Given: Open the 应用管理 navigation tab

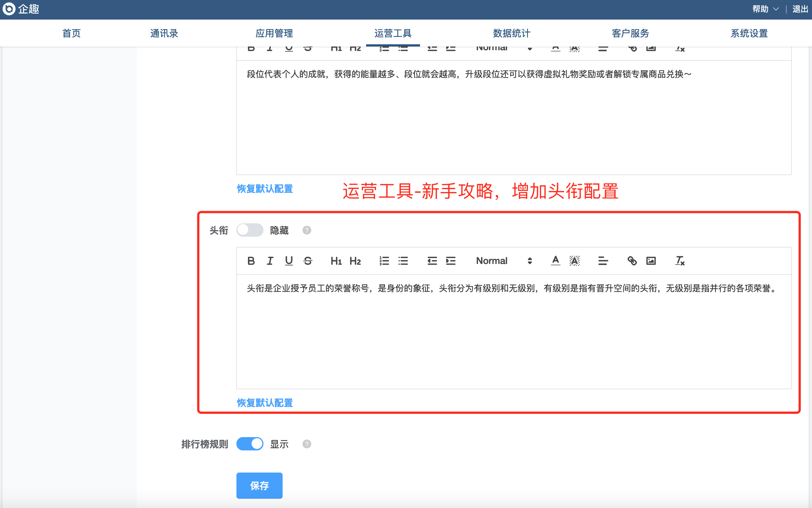Looking at the screenshot, I should (274, 33).
